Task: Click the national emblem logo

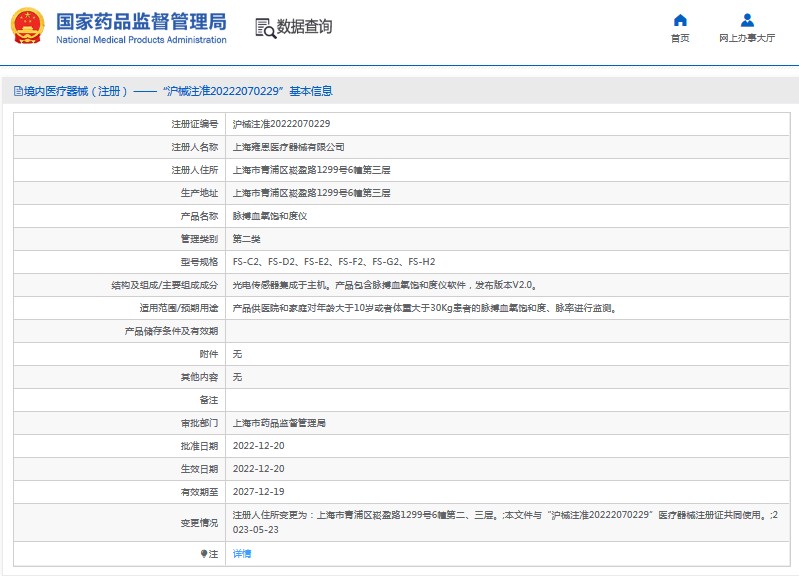Action: point(28,26)
